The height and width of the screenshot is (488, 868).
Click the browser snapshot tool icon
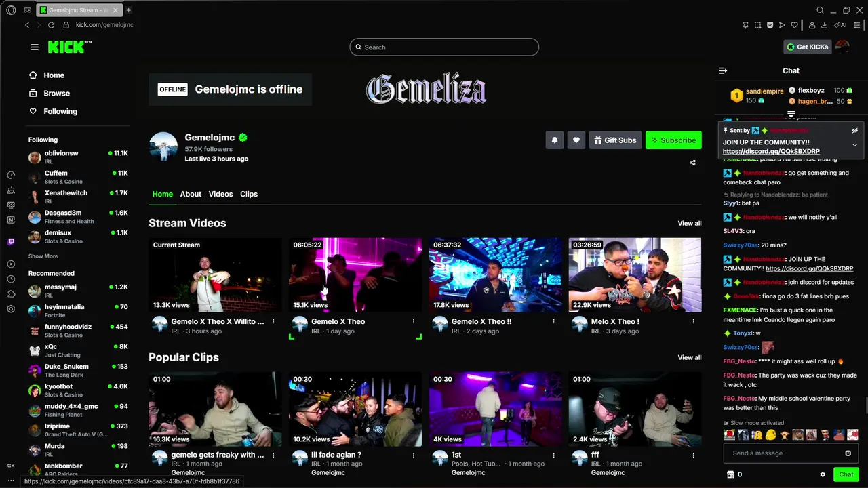(x=757, y=25)
